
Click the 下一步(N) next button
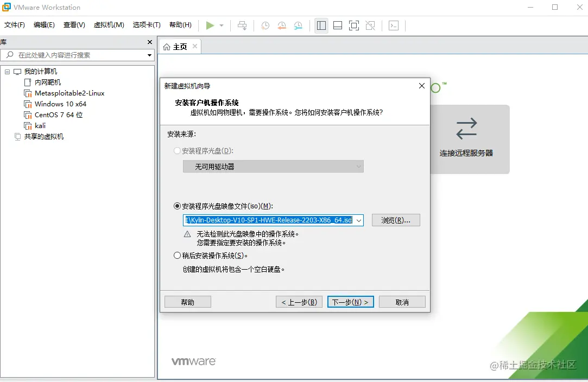[x=351, y=302]
